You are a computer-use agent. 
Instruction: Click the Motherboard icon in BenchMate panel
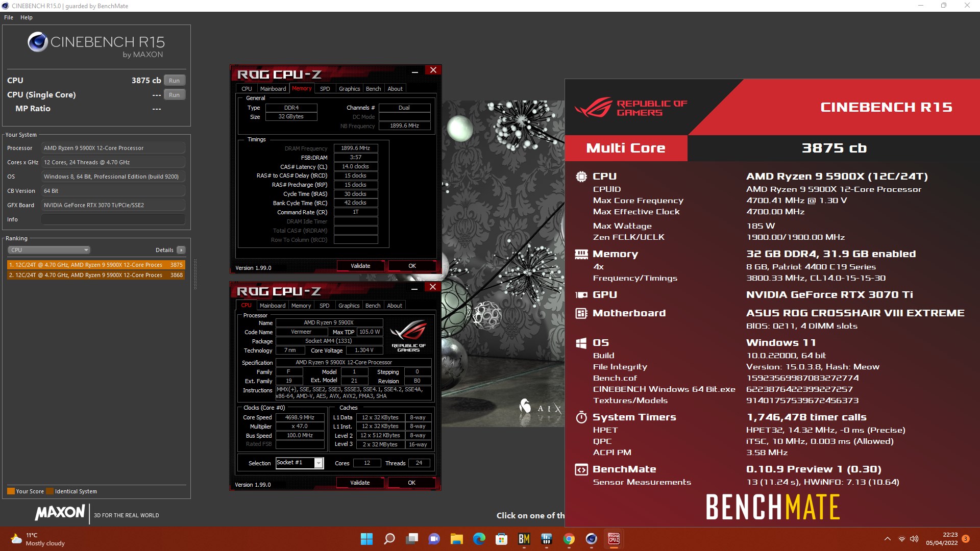581,313
